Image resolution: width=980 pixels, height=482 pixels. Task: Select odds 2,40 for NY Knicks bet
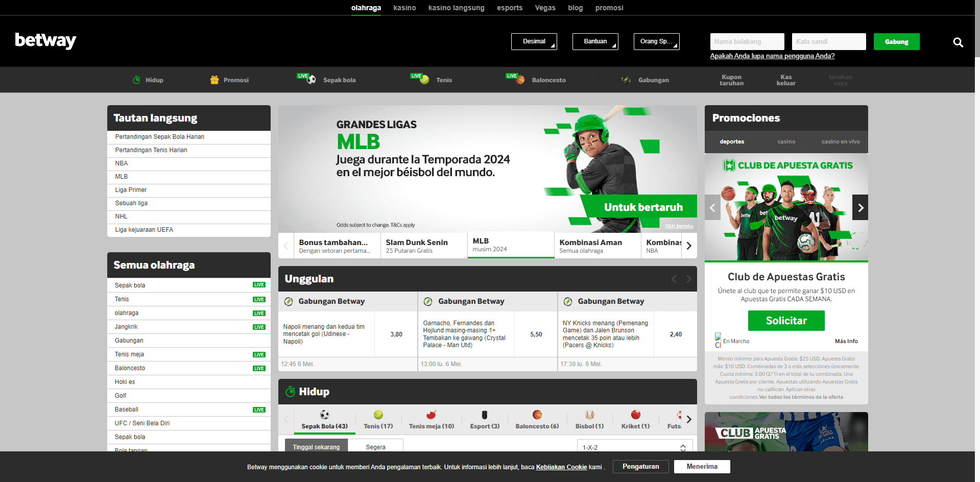pyautogui.click(x=676, y=334)
